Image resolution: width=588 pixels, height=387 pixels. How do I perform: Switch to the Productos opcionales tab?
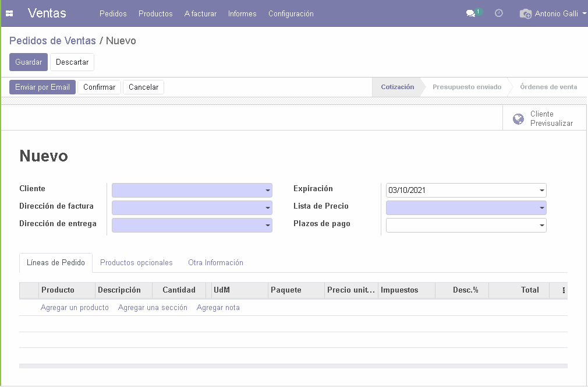coord(136,263)
